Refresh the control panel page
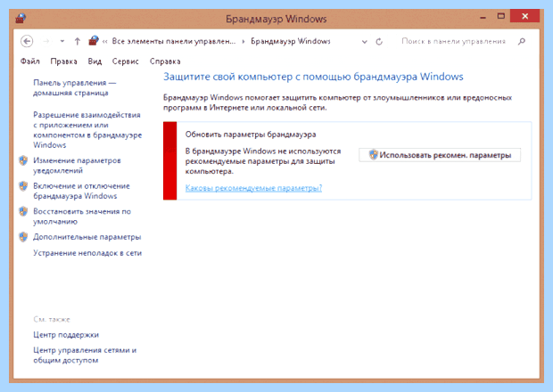The height and width of the screenshot is (392, 553). 379,42
